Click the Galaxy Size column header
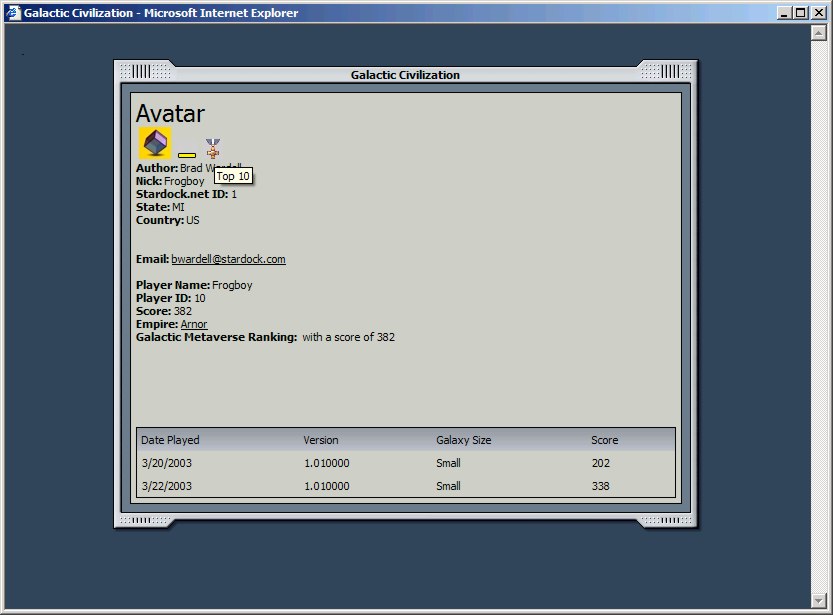833x615 pixels. (x=464, y=440)
